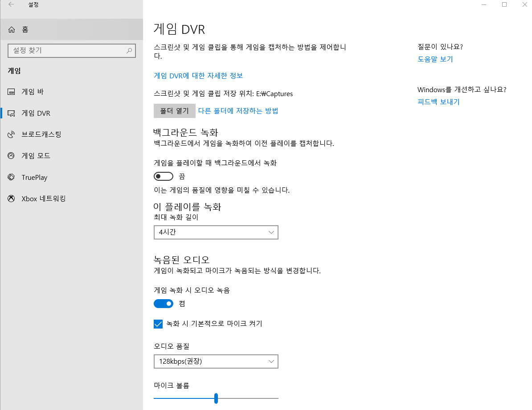Open the 게임 모드 page
The image size is (532, 410).
(72, 156)
